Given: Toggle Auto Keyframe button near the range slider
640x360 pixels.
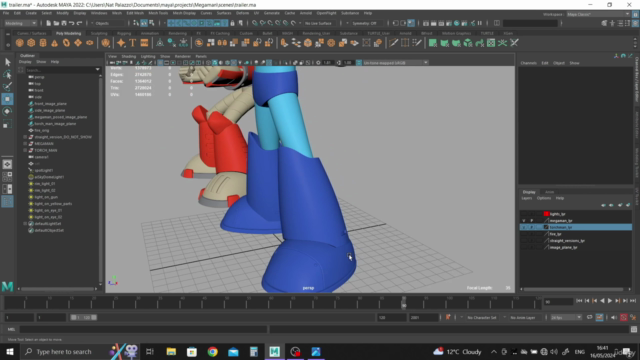Looking at the screenshot, I should (624, 317).
